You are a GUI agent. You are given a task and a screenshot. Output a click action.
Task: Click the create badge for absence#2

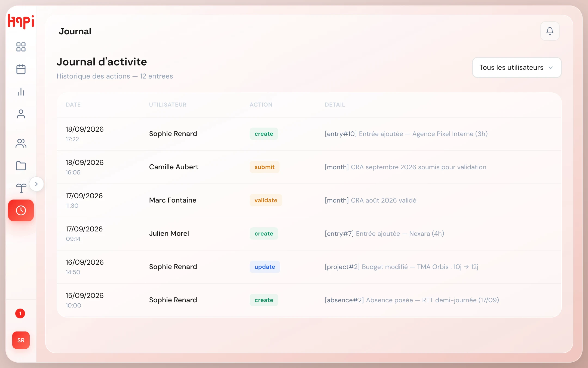[x=264, y=300]
